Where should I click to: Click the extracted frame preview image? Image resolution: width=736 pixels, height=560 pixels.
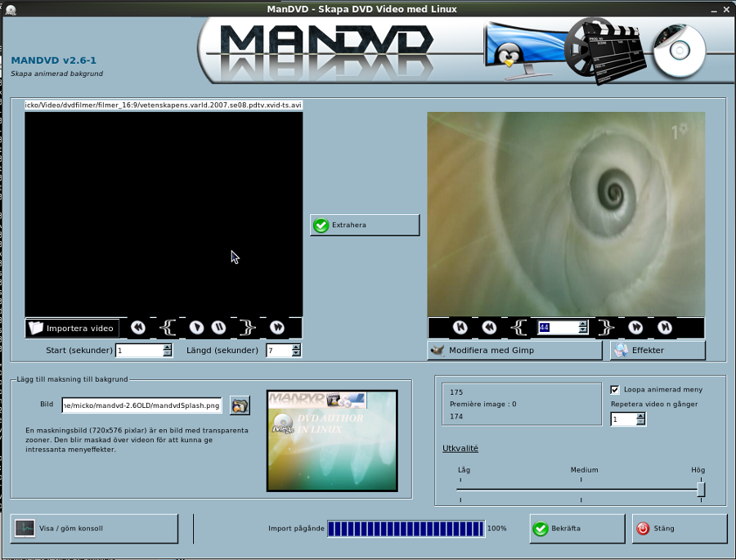tap(566, 214)
